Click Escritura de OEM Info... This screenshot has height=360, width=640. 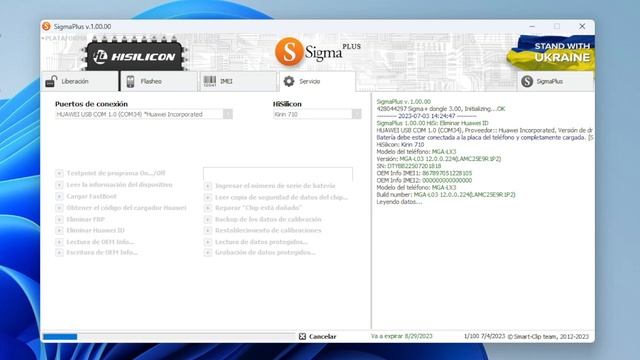click(96, 252)
